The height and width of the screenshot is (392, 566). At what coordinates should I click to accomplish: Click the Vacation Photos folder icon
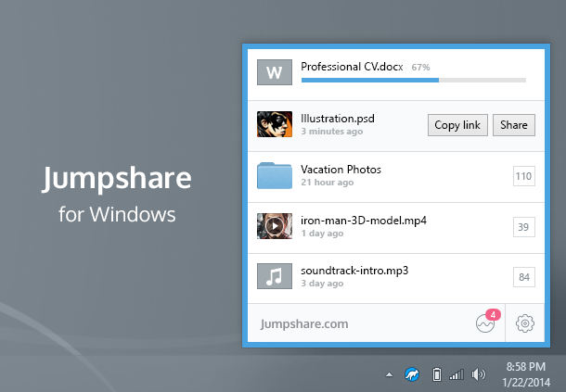coord(274,176)
